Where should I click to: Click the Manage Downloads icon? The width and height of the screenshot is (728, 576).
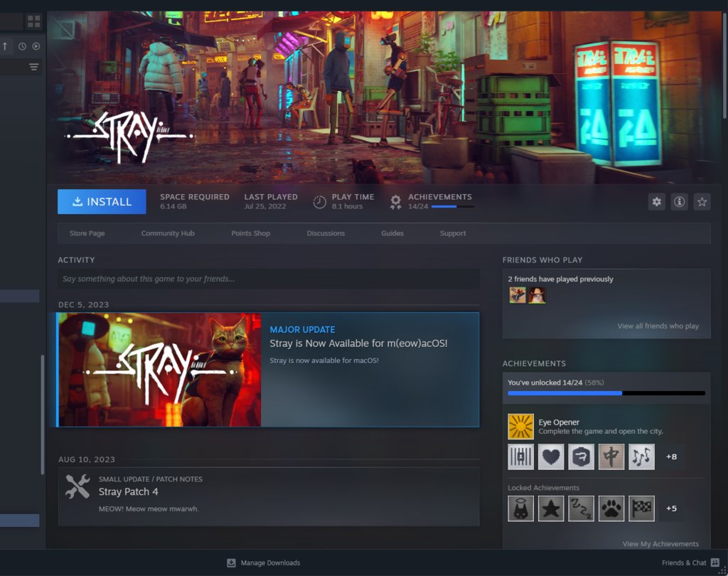point(231,563)
